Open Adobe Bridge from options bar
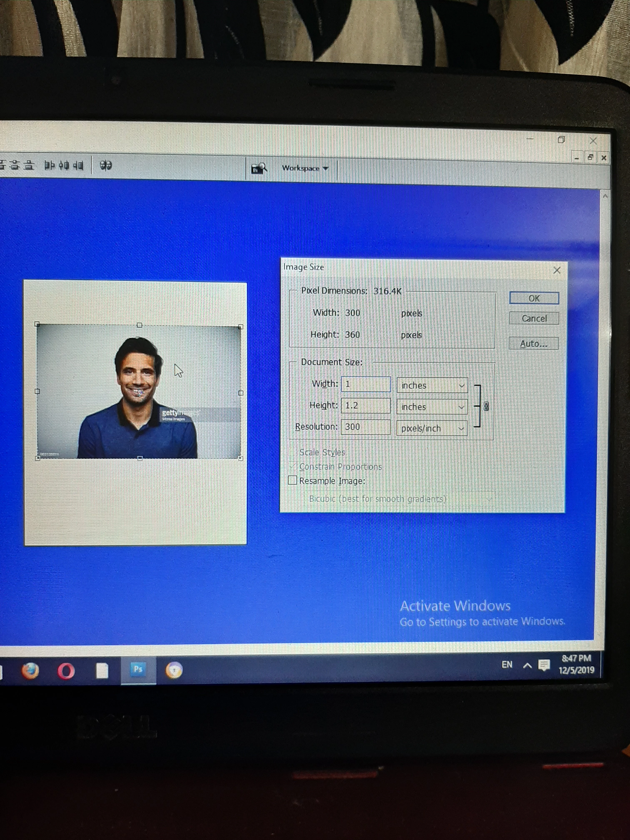The height and width of the screenshot is (840, 630). coord(259,168)
